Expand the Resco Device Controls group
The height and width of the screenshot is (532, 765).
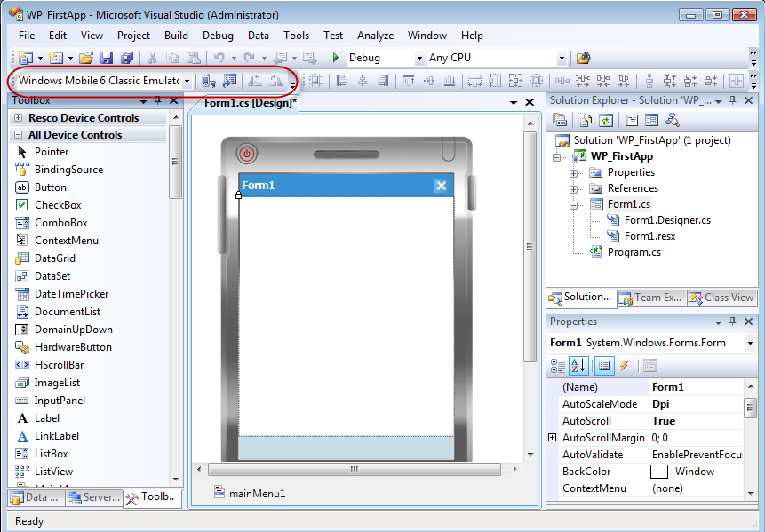(x=19, y=117)
